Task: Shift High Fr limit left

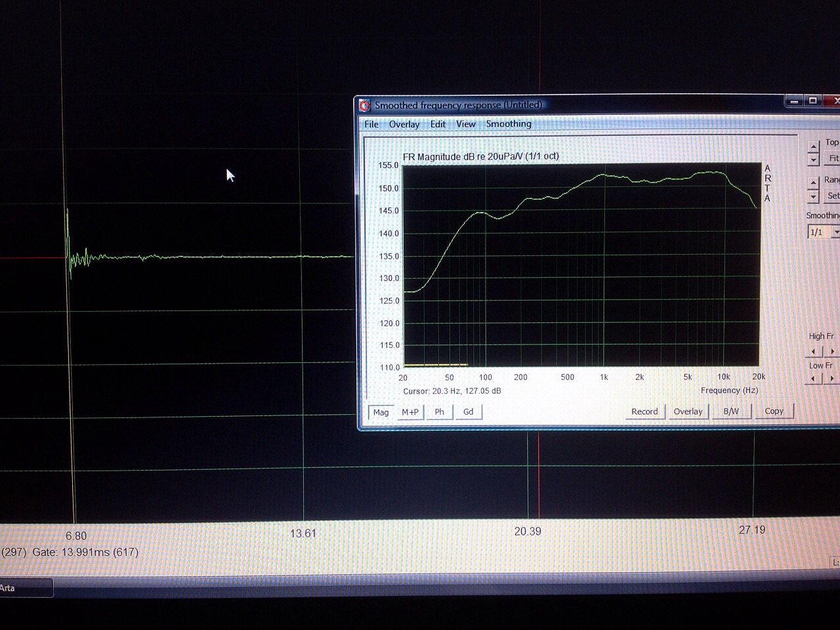Action: [x=813, y=352]
